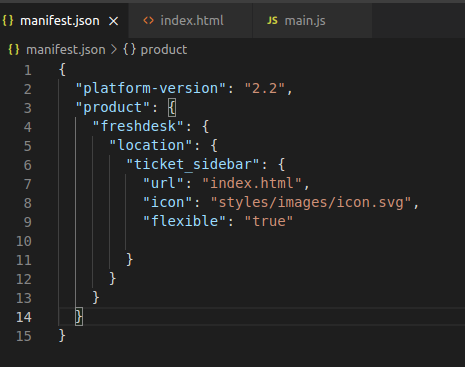Click the highlighted closing brace on line 14
Screen dimensions: 465x367
pyautogui.click(x=79, y=316)
